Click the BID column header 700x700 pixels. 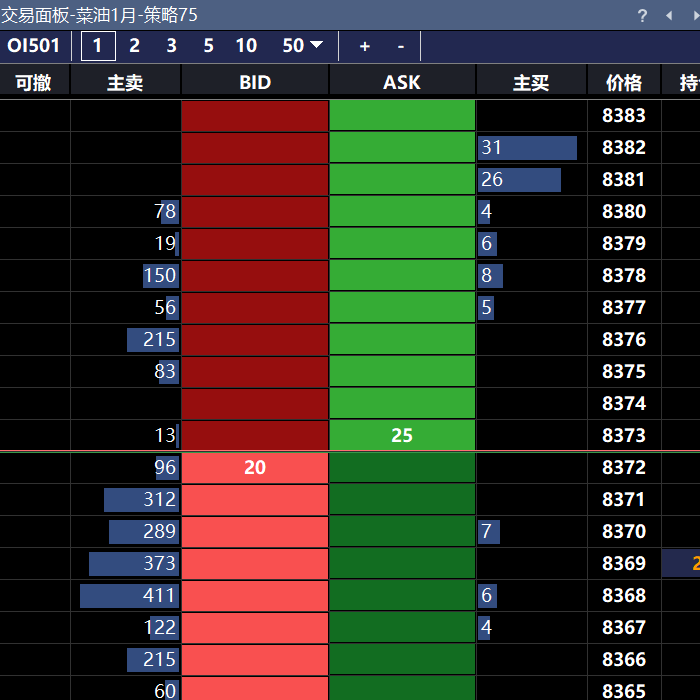coord(255,83)
